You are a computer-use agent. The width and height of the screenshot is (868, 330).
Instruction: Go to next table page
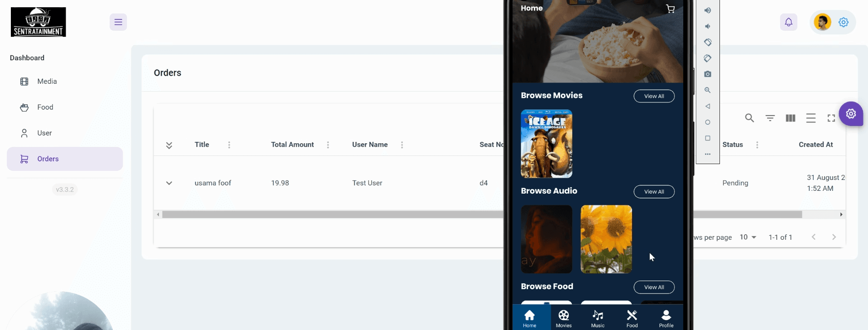tap(834, 237)
